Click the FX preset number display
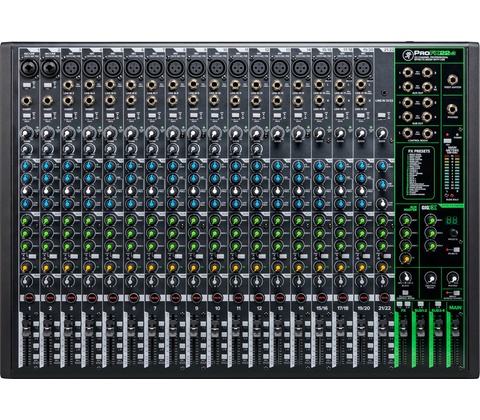 452,220
